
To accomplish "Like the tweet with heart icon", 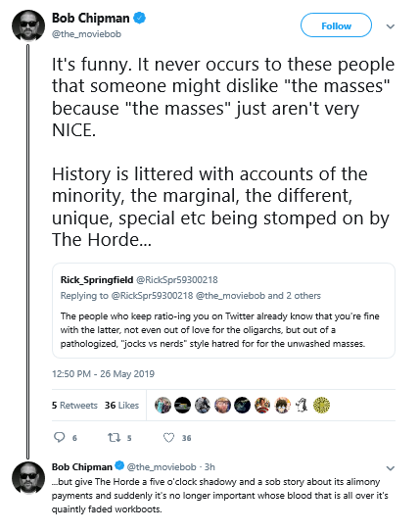I will [x=168, y=438].
